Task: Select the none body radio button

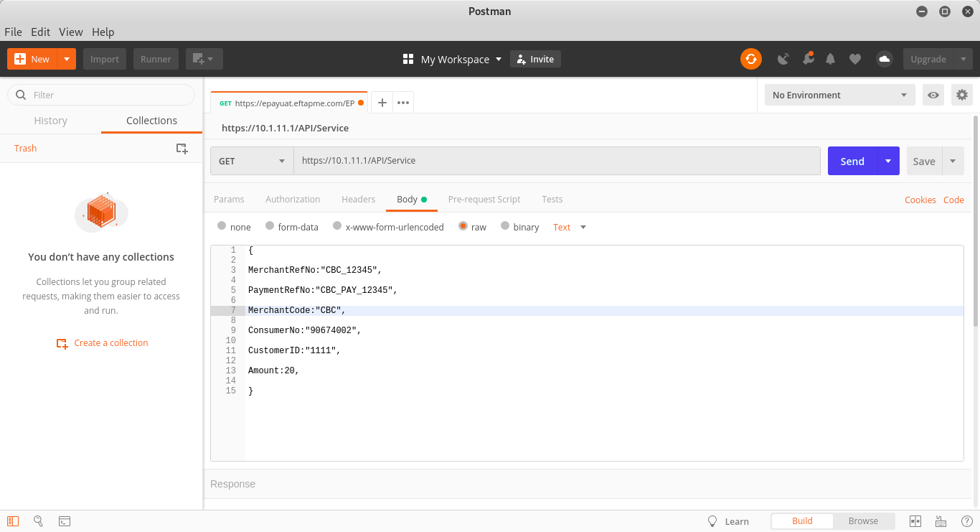Action: [x=222, y=226]
